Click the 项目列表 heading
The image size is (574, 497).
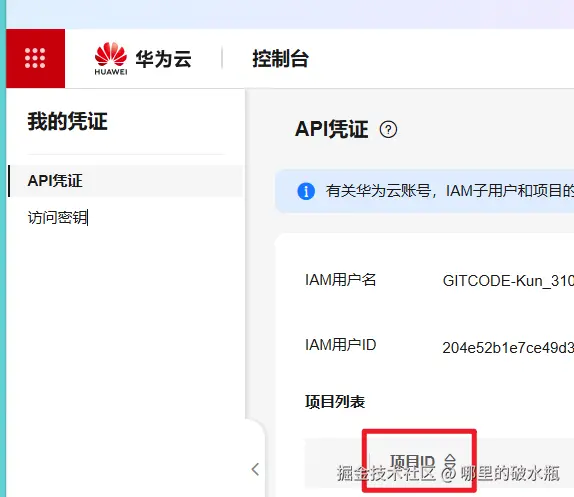click(x=335, y=401)
